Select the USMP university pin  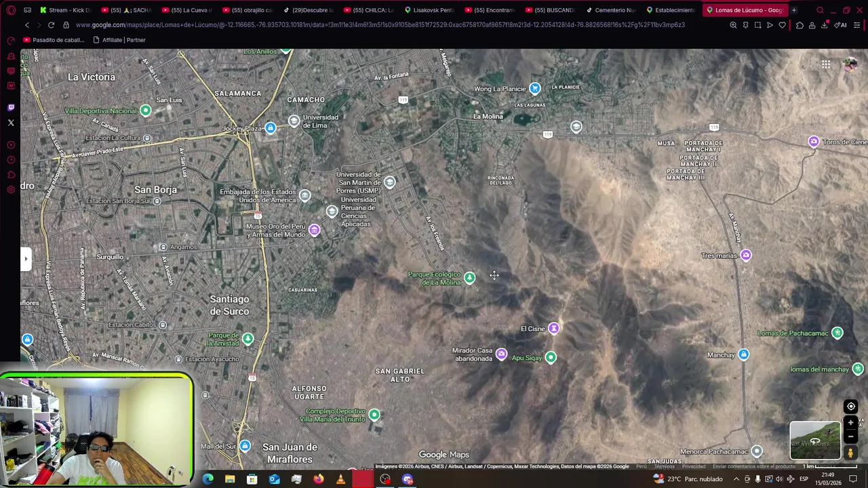click(389, 182)
